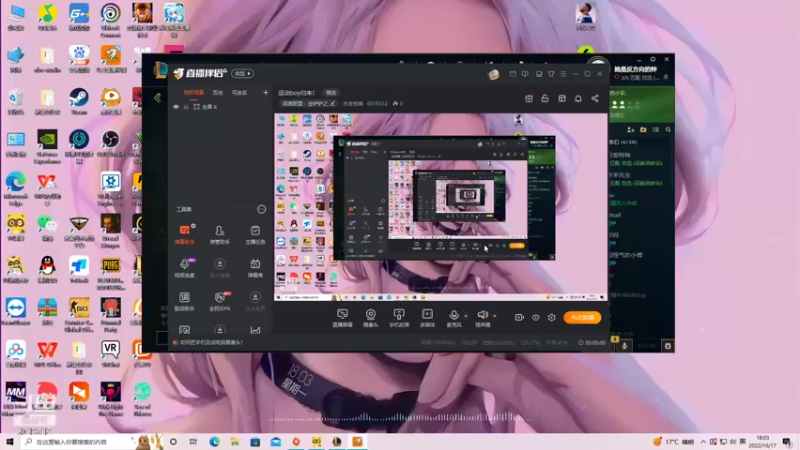Toggle room lock icon above preview

[x=545, y=98]
